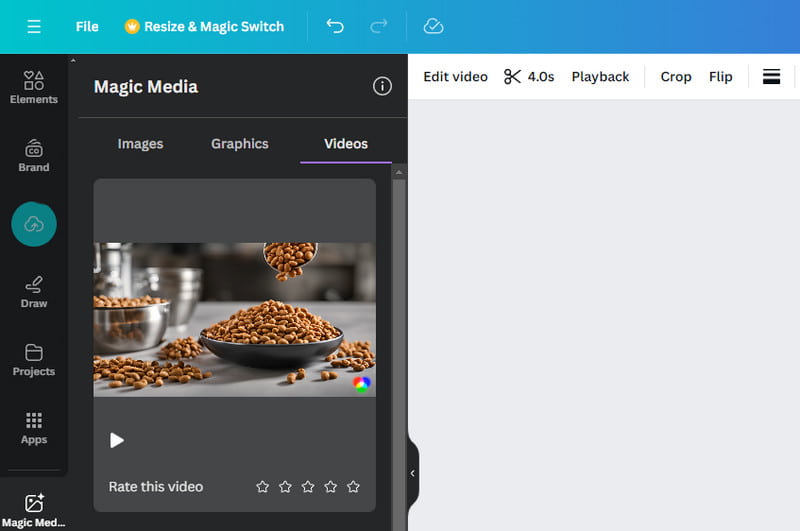Open the Elements sidebar panel
The height and width of the screenshot is (531, 800).
pos(34,88)
